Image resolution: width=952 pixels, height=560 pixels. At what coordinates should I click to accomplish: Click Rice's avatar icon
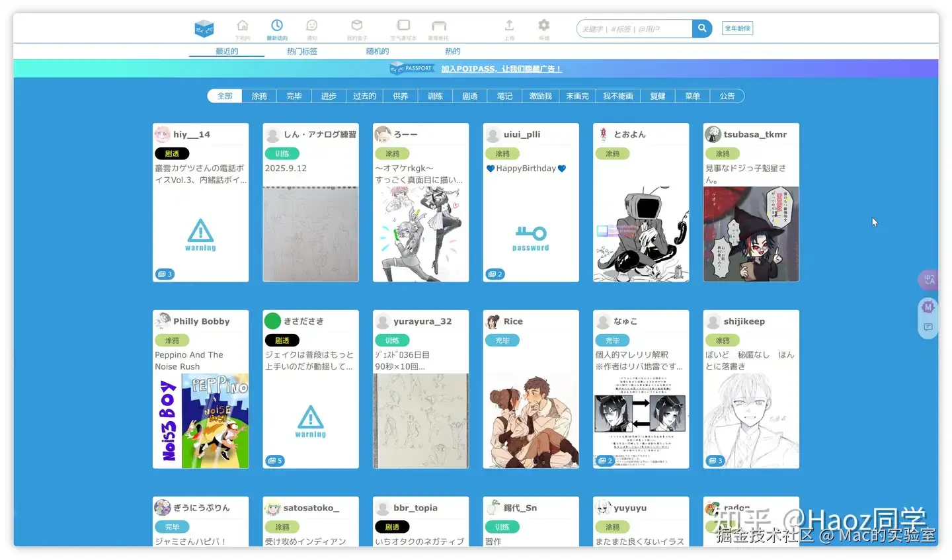click(493, 321)
